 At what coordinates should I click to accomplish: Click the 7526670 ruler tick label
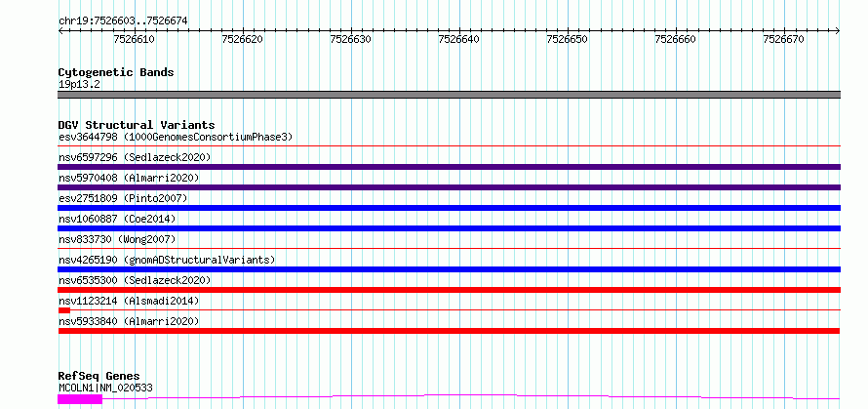tap(783, 39)
